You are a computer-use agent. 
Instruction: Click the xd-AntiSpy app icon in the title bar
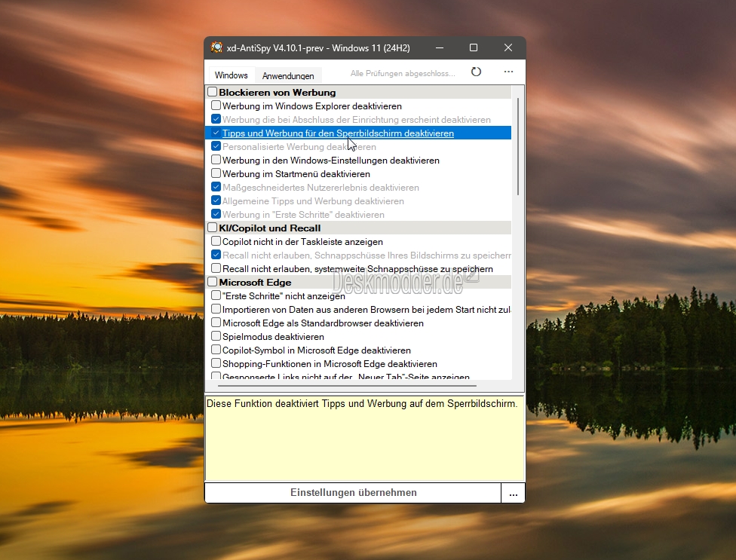coord(216,47)
